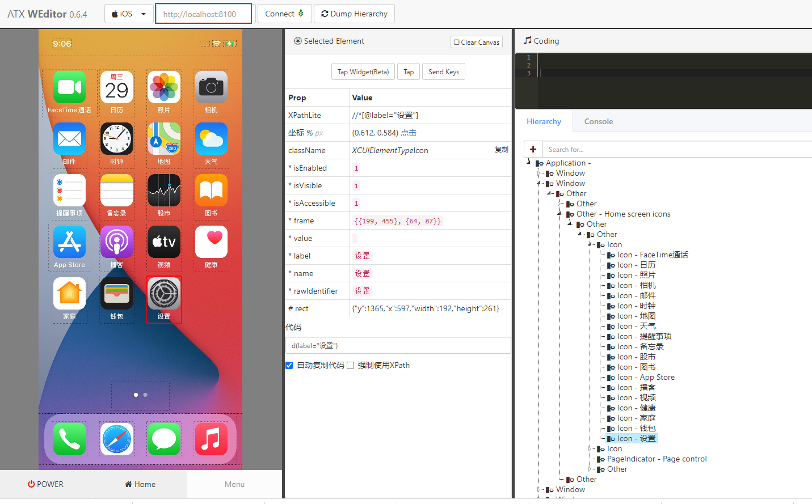Viewport: 812px width, 504px height.
Task: Tap the Reminders app icon
Action: click(x=69, y=190)
